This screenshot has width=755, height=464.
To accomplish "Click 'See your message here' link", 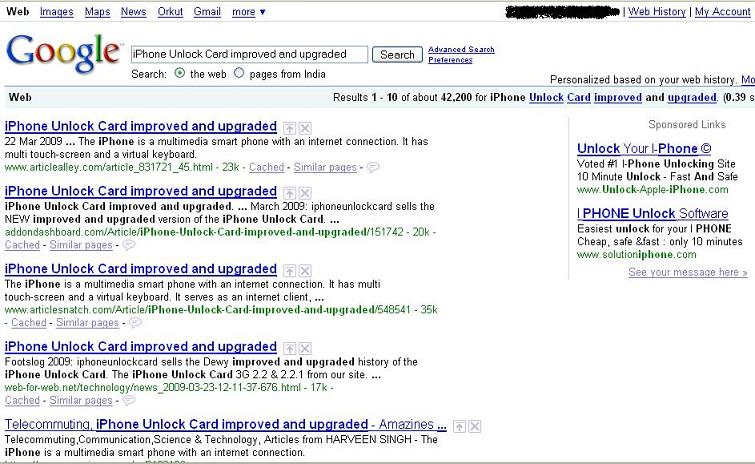I will click(688, 272).
